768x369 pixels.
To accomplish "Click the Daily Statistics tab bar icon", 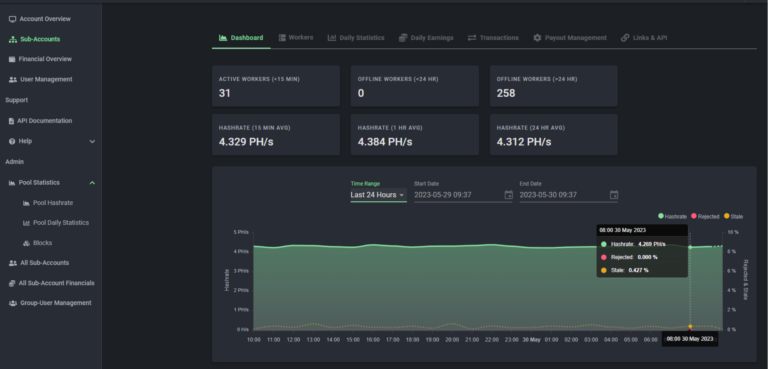I will pos(332,38).
